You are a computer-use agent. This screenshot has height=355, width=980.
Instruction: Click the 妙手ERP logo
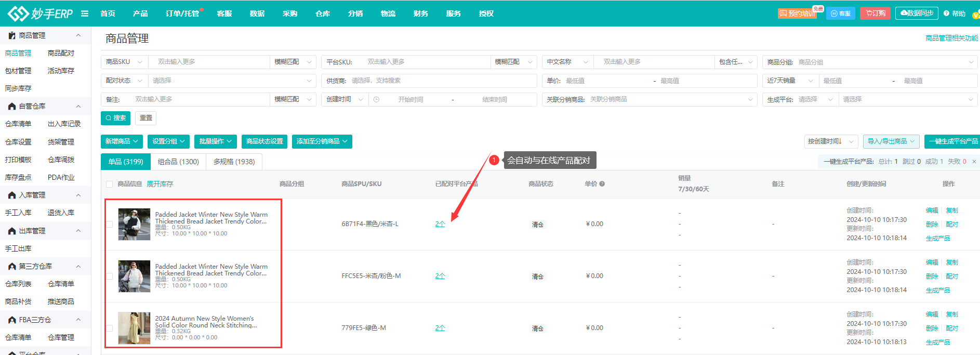coord(40,14)
